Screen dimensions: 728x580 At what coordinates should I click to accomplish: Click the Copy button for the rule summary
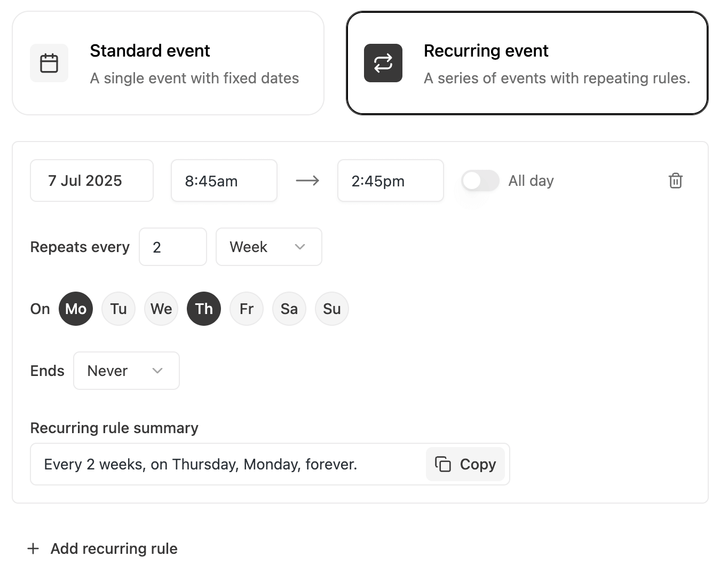point(465,464)
